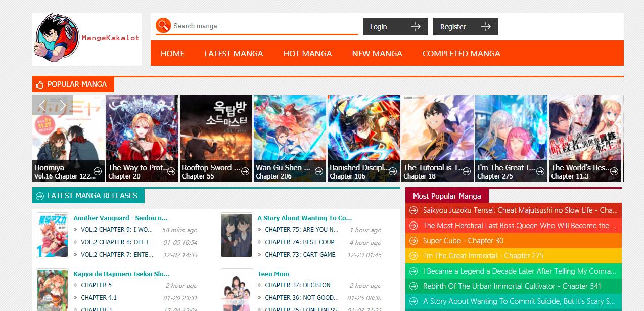
Task: Click arrow icon on I'm The Great I... card
Action: tap(540, 172)
